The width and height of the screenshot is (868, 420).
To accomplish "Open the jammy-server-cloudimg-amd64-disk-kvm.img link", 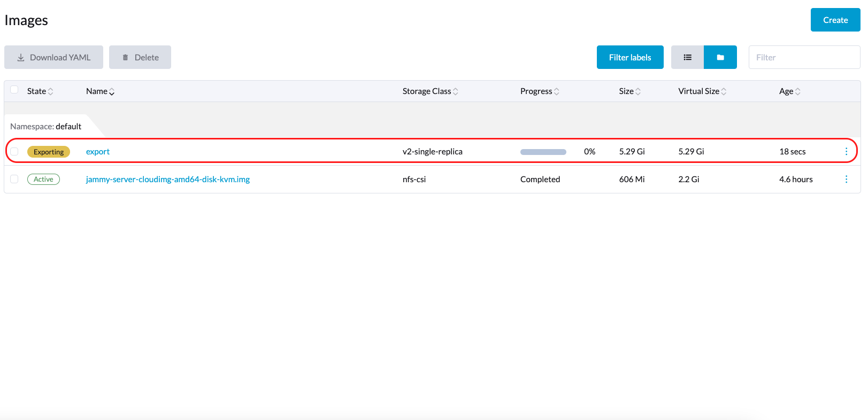I will (x=167, y=180).
